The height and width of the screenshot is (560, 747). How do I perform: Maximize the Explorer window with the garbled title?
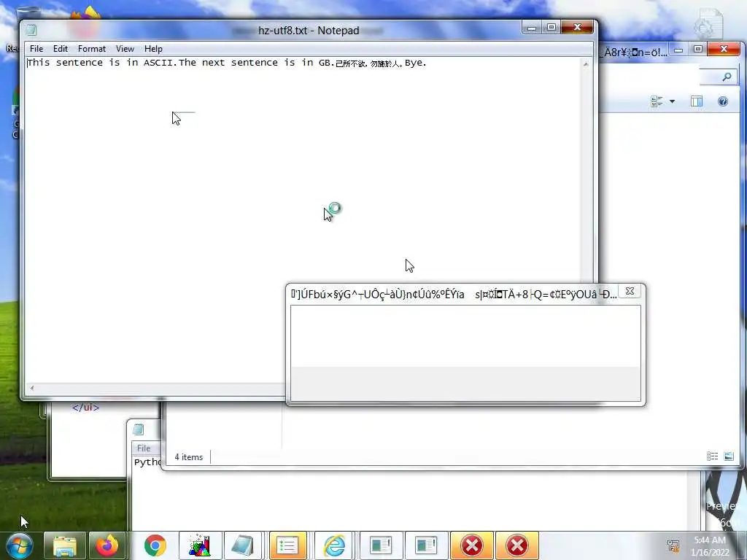click(698, 49)
